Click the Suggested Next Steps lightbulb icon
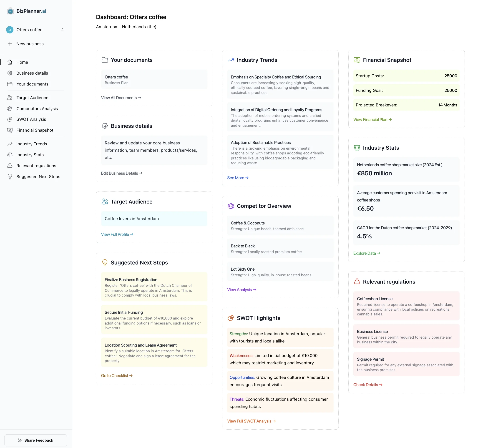The height and width of the screenshot is (448, 488). pyautogui.click(x=10, y=176)
